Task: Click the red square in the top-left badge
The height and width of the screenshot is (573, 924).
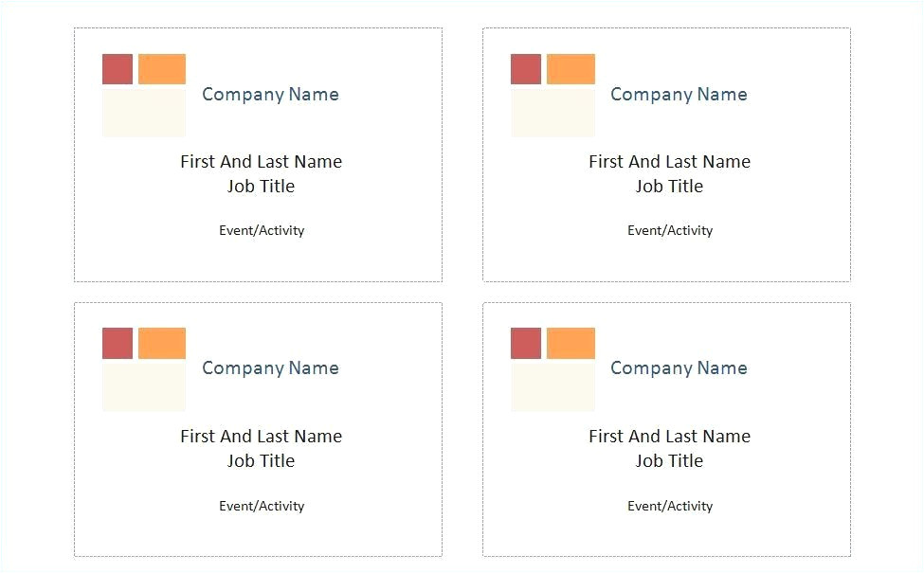Action: point(118,69)
